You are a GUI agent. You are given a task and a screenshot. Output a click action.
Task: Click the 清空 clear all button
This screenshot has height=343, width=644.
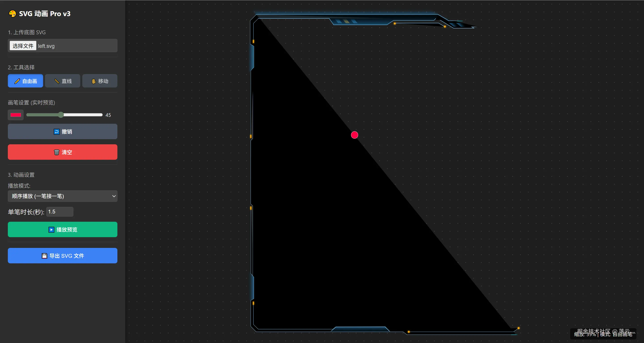pos(63,152)
